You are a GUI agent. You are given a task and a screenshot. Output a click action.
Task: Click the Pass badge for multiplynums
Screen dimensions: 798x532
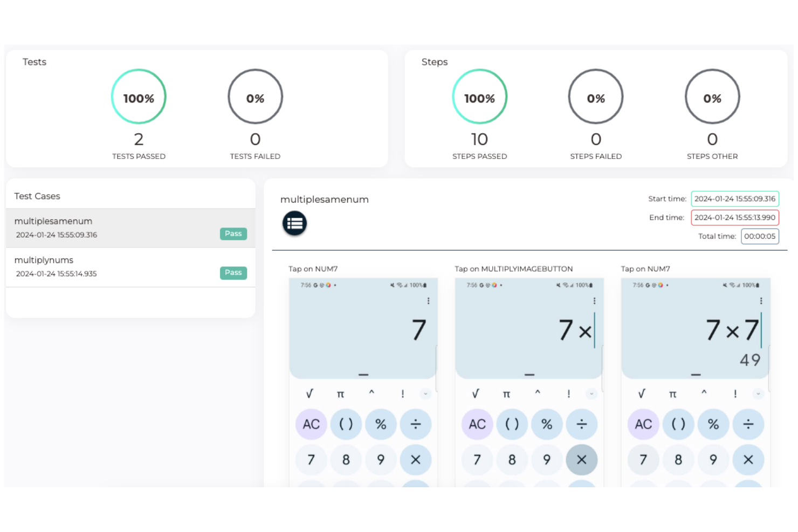click(x=233, y=273)
